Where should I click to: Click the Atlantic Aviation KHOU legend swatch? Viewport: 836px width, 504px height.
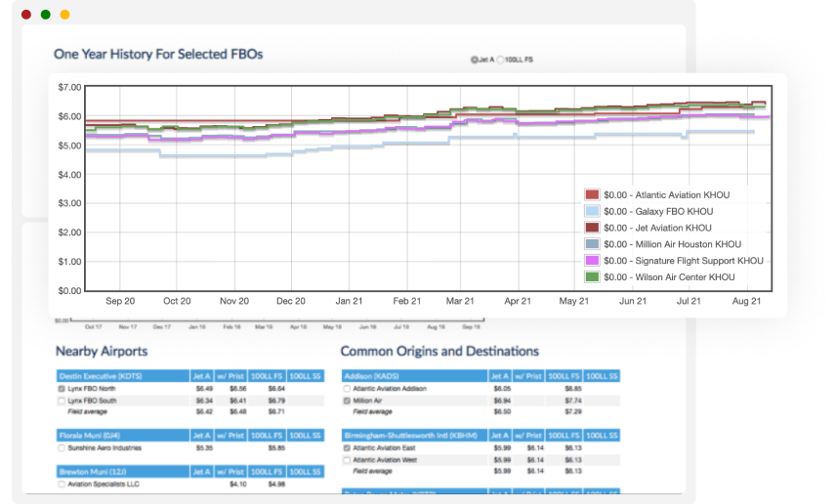592,195
